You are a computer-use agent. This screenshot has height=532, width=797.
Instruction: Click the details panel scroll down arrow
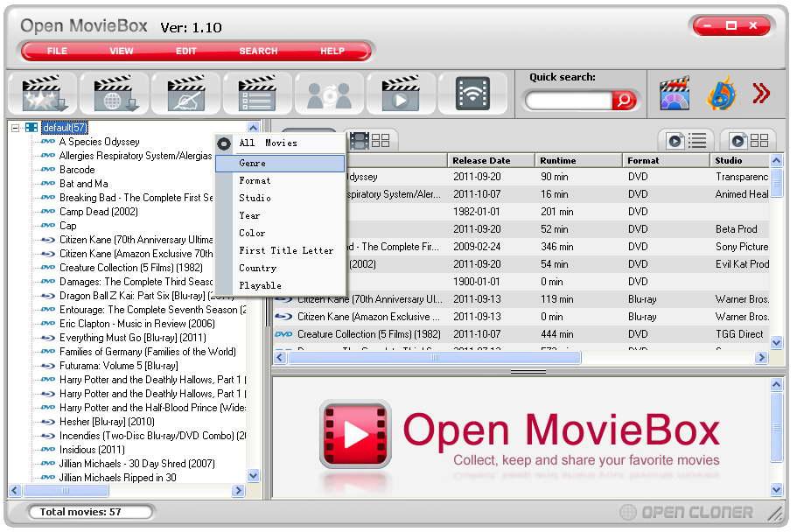(776, 490)
